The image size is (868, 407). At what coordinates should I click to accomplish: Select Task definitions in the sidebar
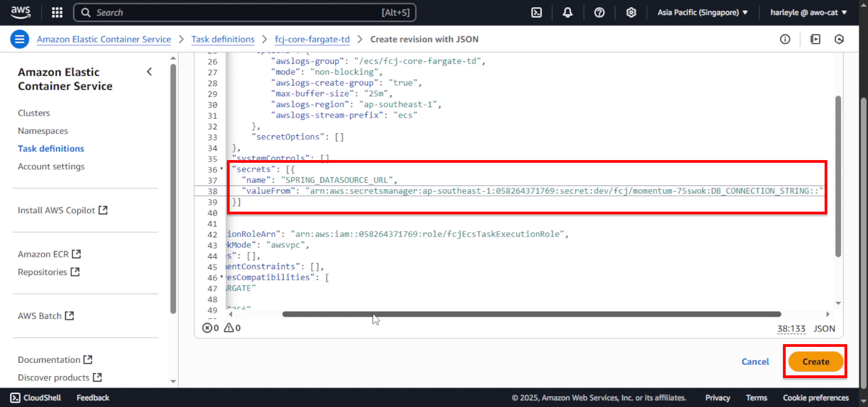click(51, 148)
